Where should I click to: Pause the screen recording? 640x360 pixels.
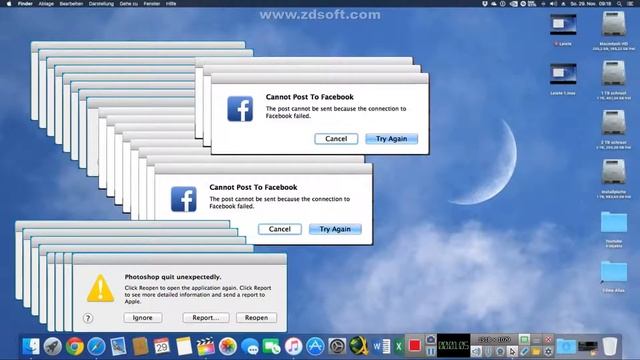coord(431,351)
